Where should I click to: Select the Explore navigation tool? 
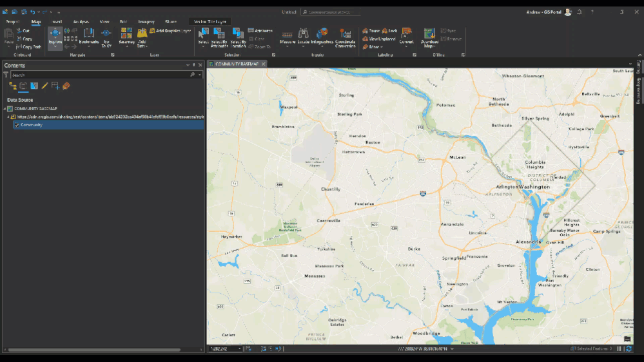tap(55, 35)
